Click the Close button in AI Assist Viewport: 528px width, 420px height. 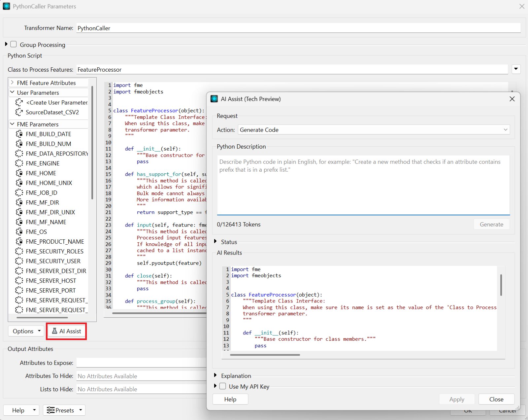[x=496, y=399]
